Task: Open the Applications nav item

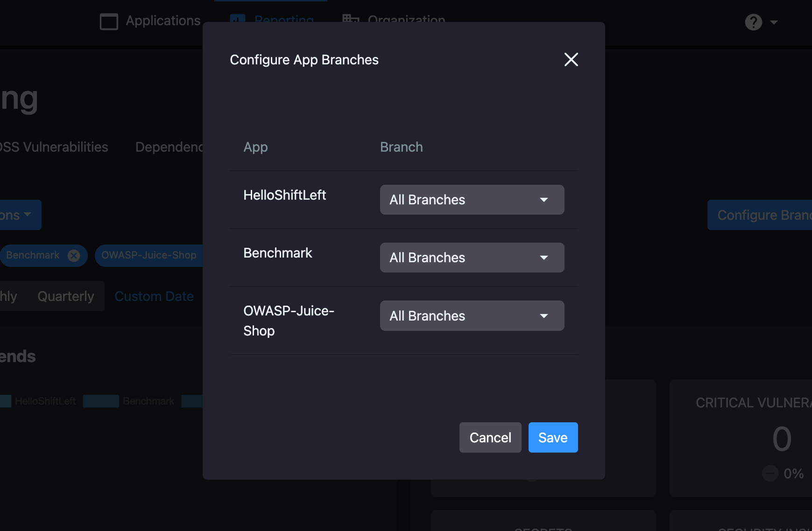Action: [x=150, y=21]
